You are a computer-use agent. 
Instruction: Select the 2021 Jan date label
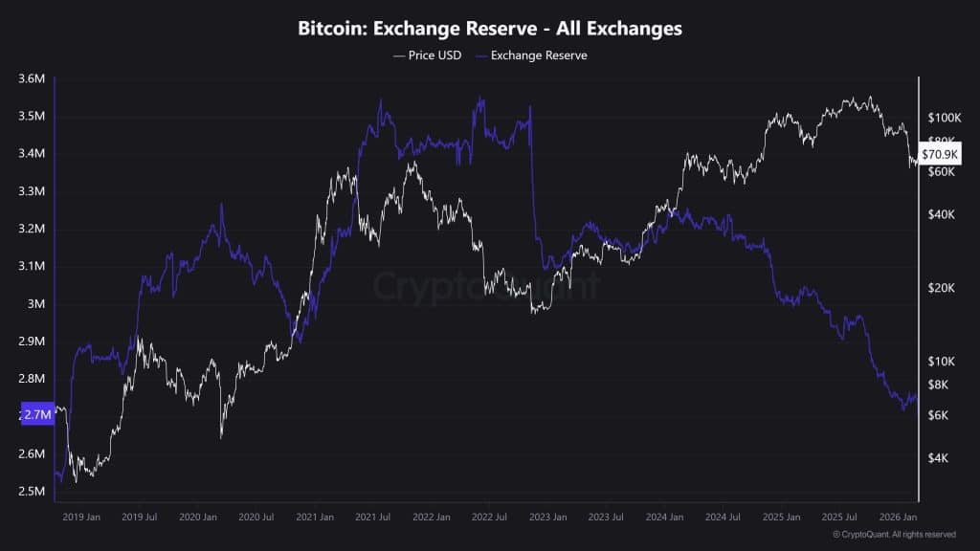(314, 517)
